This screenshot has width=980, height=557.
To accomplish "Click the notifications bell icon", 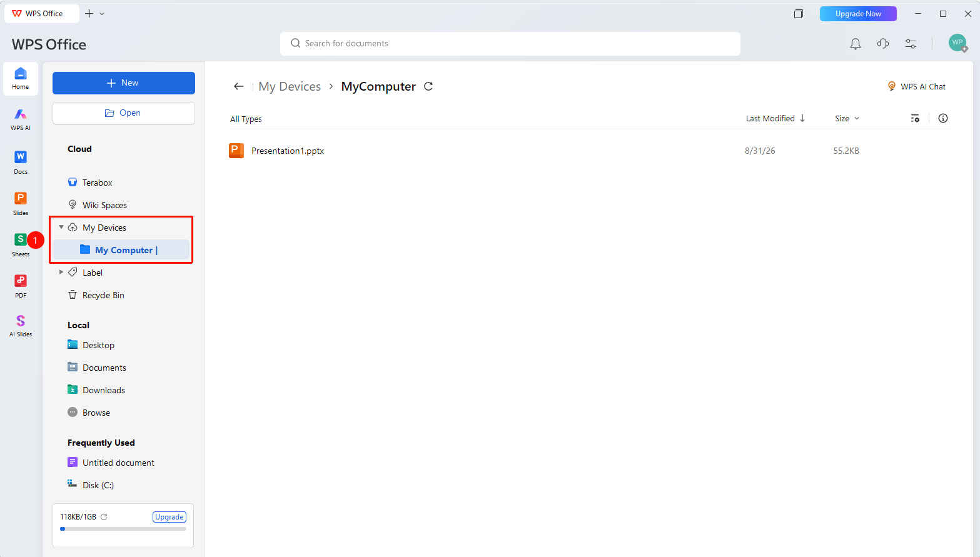I will 856,44.
